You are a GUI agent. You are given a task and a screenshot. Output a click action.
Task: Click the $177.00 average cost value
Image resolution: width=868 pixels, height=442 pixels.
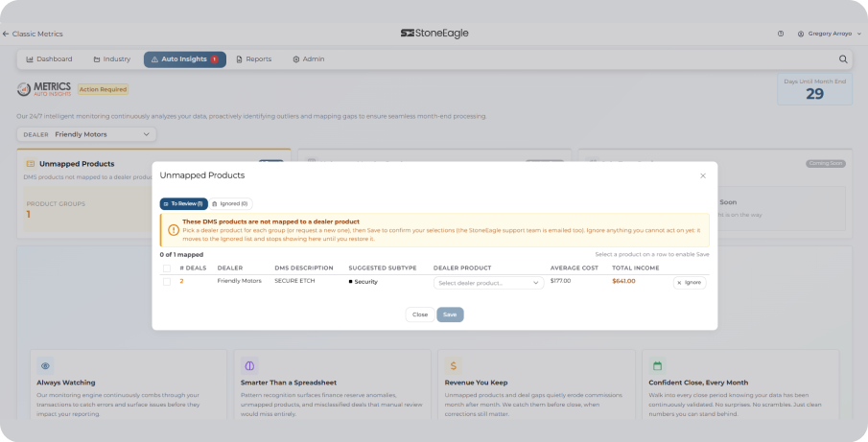coord(561,281)
